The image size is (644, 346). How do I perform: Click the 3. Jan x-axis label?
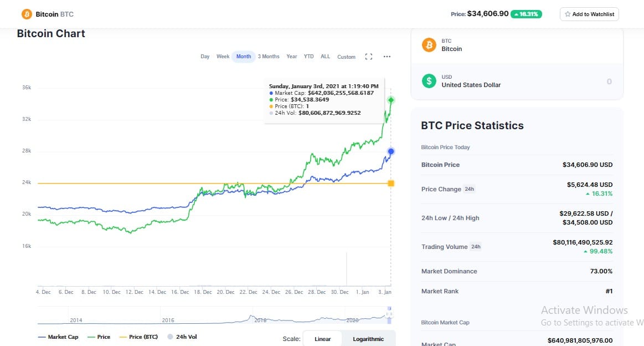pos(385,292)
